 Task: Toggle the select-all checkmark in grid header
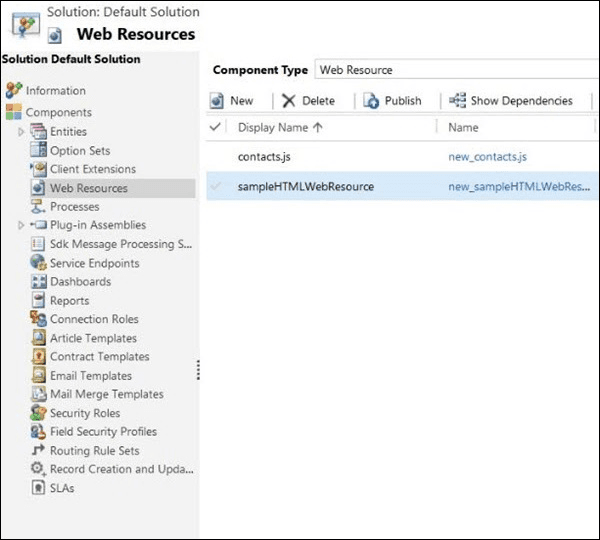coord(216,127)
